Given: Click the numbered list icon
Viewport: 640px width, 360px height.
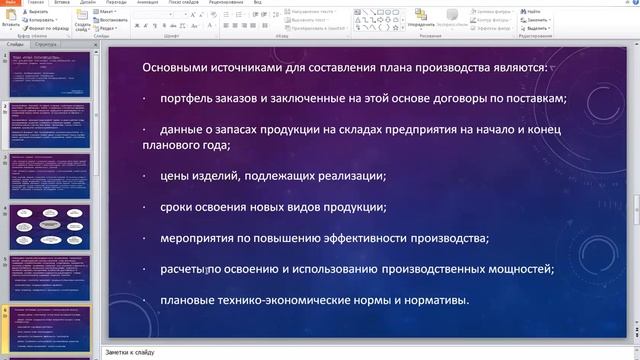Looking at the screenshot, I should coord(239,15).
